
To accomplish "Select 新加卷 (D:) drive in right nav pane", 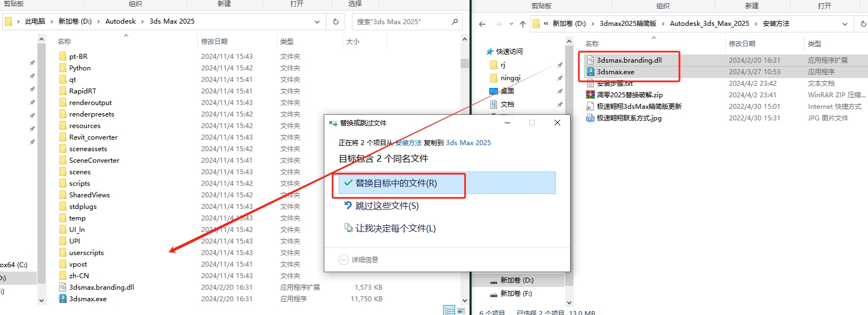I will point(511,280).
